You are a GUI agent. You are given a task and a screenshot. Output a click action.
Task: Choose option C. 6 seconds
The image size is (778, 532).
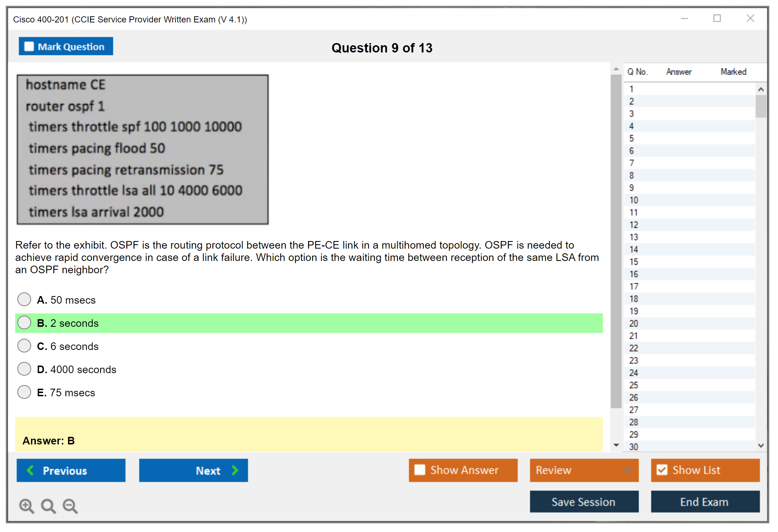pyautogui.click(x=24, y=346)
